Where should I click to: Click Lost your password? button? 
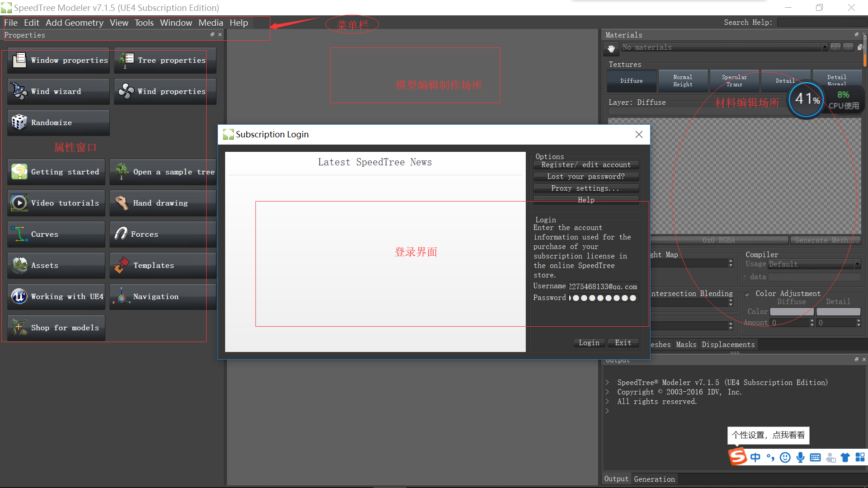(586, 177)
